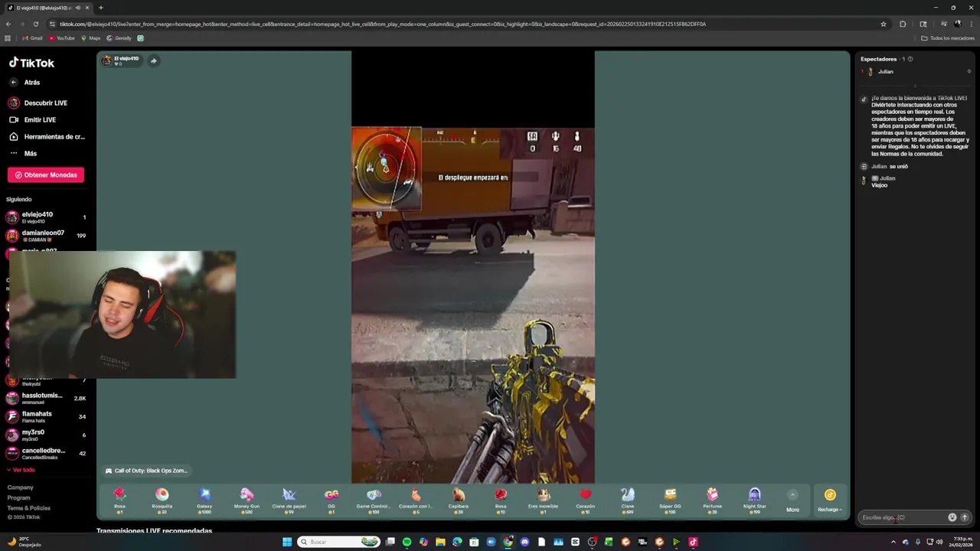Image resolution: width=980 pixels, height=551 pixels.
Task: Click the Espectadores info icon
Action: coord(910,59)
